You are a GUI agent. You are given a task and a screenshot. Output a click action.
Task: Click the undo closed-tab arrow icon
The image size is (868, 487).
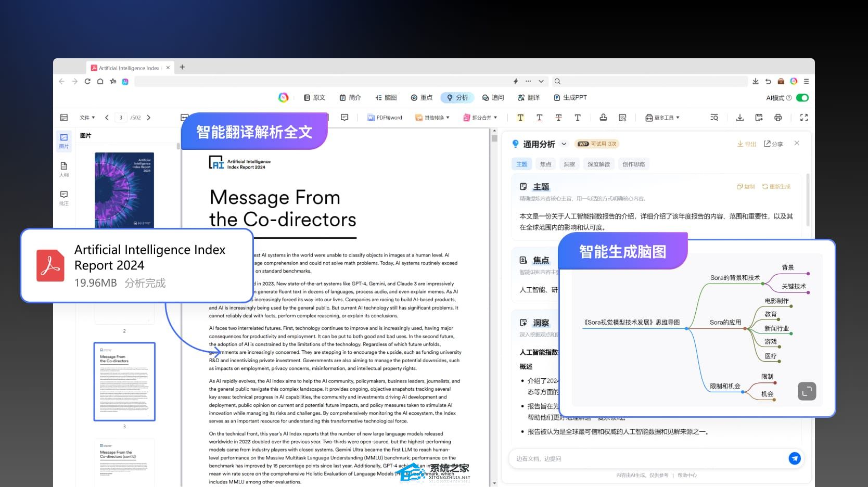tap(768, 81)
